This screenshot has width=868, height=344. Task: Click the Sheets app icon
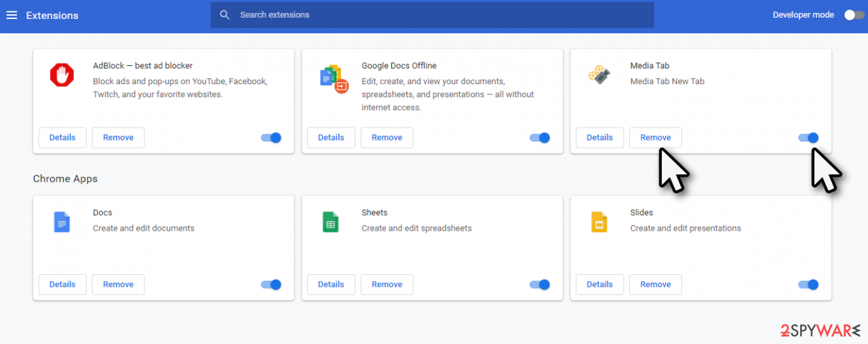(x=330, y=222)
